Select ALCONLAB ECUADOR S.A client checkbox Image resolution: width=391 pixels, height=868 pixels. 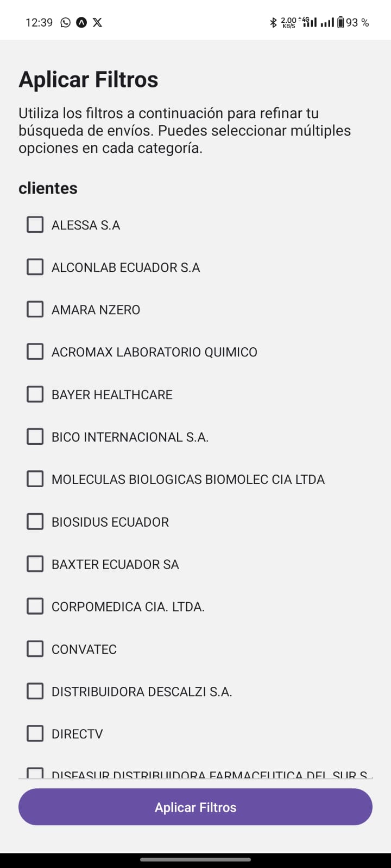(x=35, y=267)
